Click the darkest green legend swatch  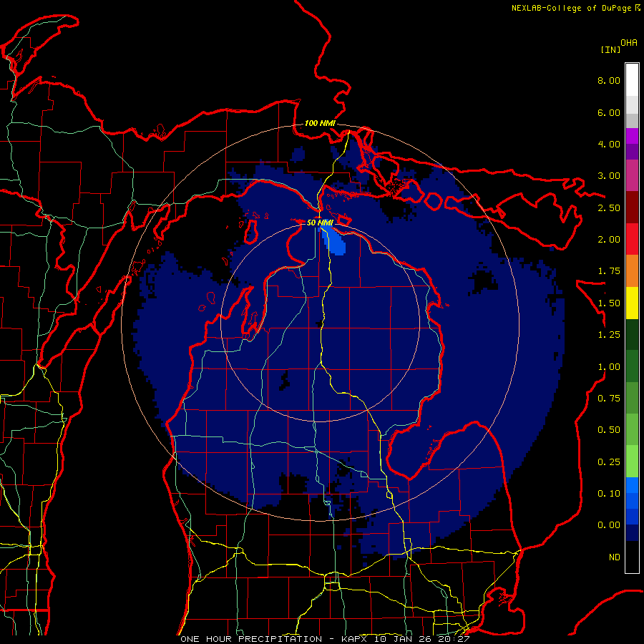(x=632, y=335)
